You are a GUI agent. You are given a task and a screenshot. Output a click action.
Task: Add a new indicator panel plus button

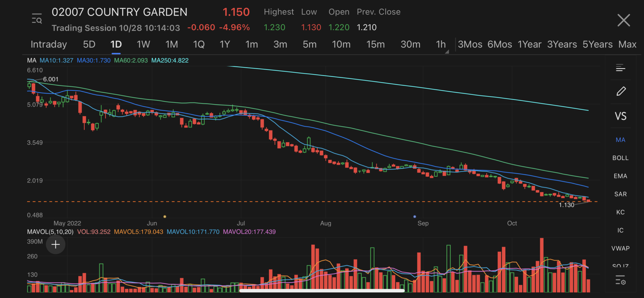coord(56,244)
